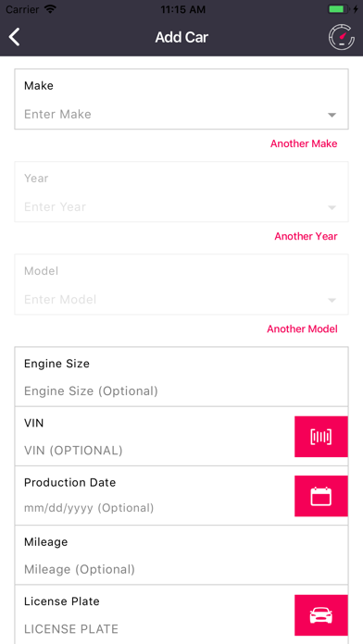Tap the Add Car title
The width and height of the screenshot is (363, 644).
click(181, 37)
